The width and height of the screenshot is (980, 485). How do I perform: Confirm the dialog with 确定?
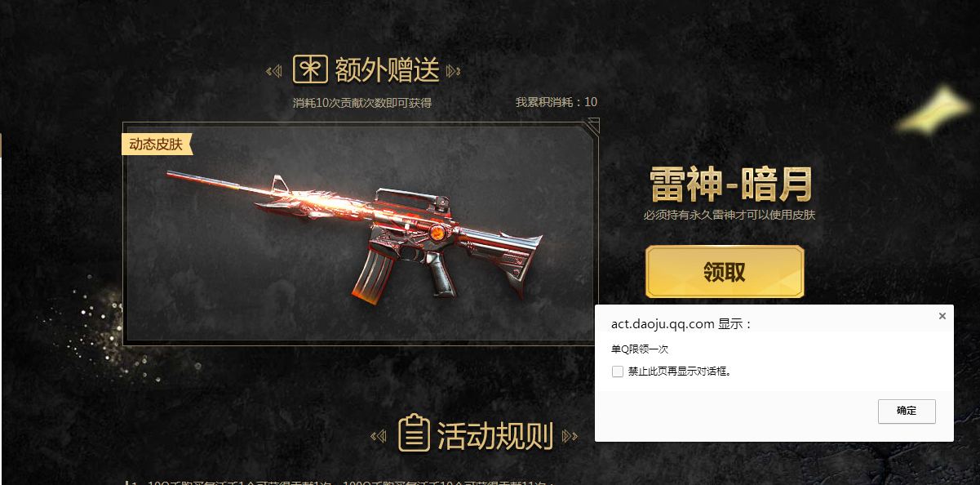[907, 411]
